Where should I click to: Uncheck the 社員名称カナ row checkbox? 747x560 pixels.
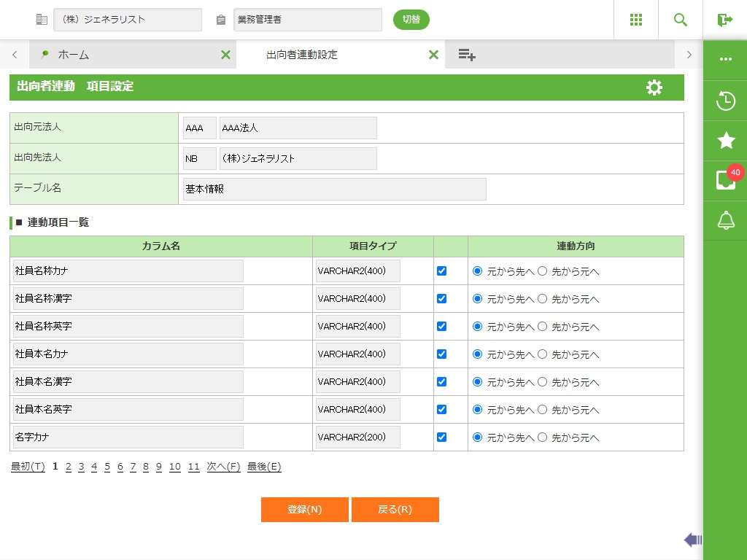441,271
